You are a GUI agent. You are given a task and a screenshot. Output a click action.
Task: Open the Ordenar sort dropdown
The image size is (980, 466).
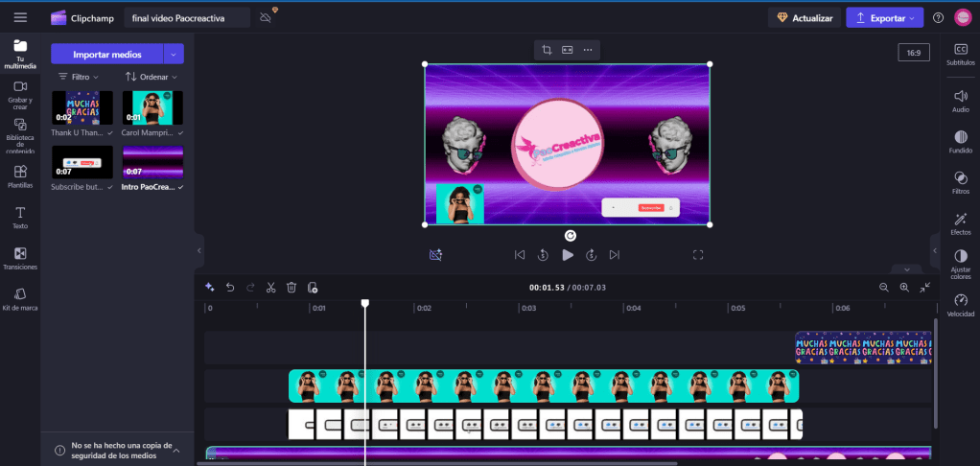pyautogui.click(x=152, y=77)
